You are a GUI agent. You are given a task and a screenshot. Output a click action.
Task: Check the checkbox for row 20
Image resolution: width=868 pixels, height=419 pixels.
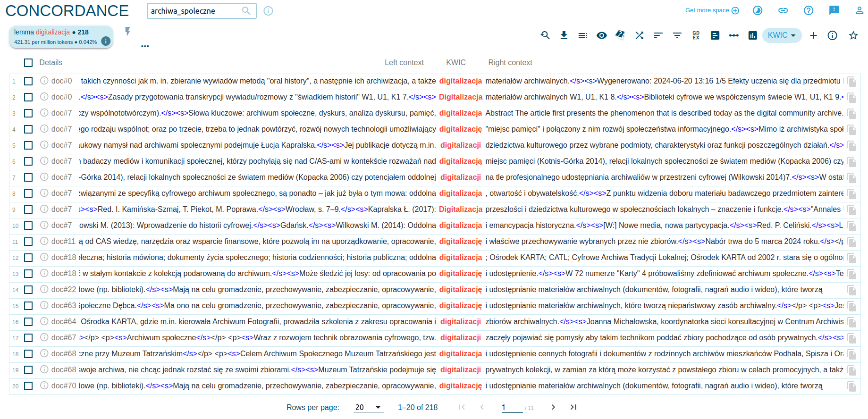[x=28, y=386]
